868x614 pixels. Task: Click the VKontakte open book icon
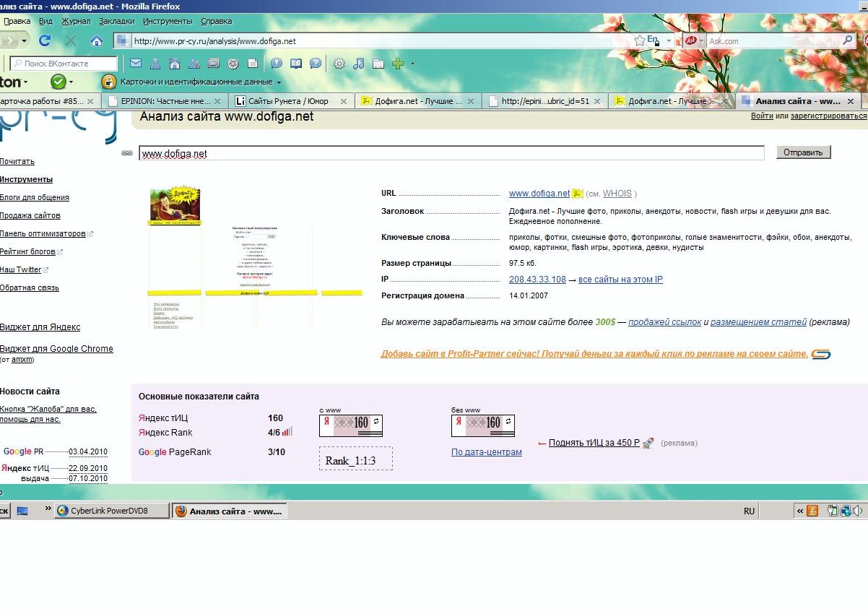tap(296, 64)
